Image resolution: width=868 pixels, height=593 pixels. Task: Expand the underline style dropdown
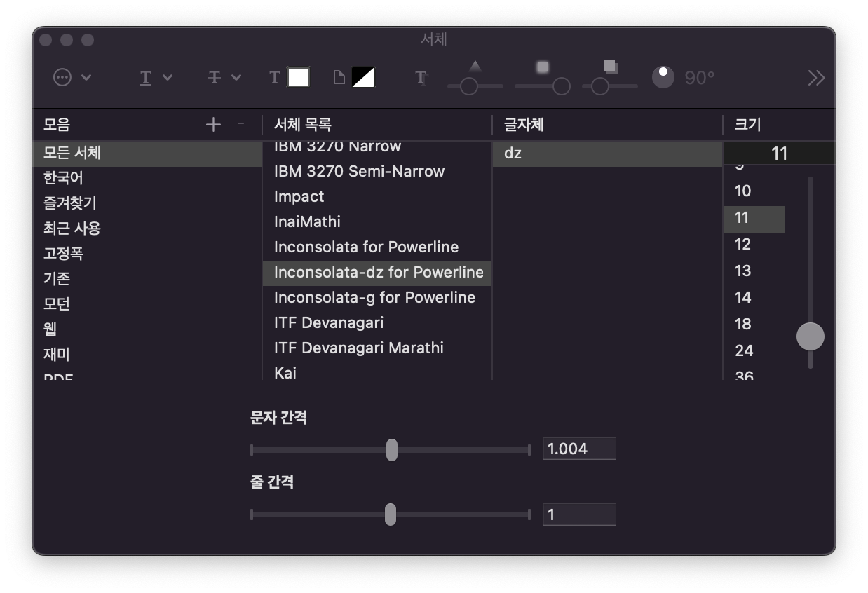(x=155, y=77)
